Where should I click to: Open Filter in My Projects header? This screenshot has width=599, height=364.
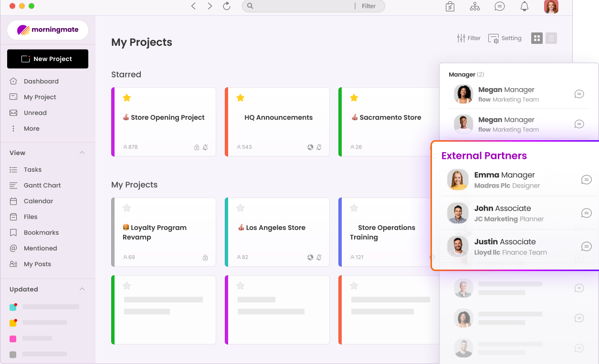tap(469, 38)
